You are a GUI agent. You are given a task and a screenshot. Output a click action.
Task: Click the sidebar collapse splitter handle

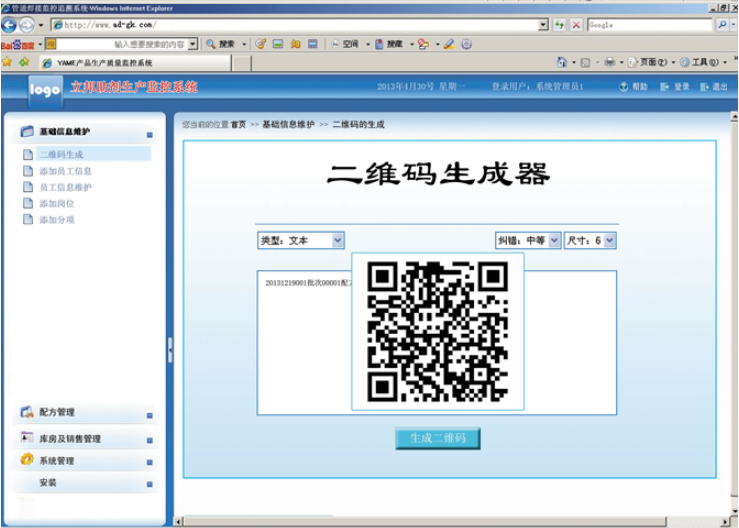point(170,350)
